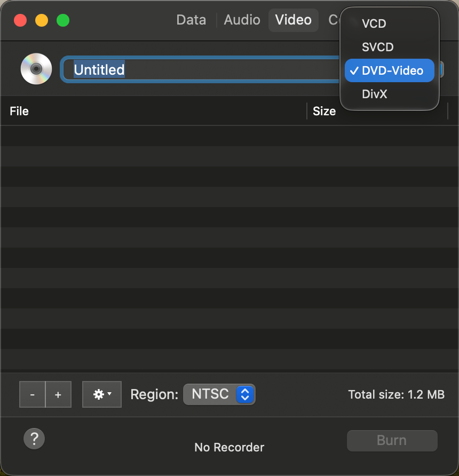Click the File column header

(x=19, y=111)
